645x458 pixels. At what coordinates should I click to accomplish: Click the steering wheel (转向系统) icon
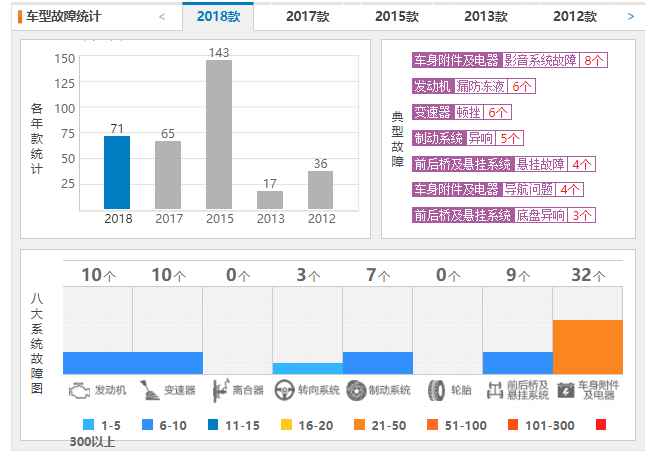pyautogui.click(x=284, y=390)
